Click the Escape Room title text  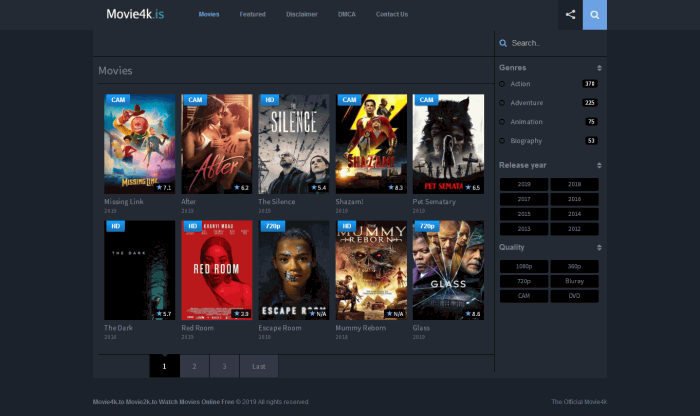coord(280,328)
